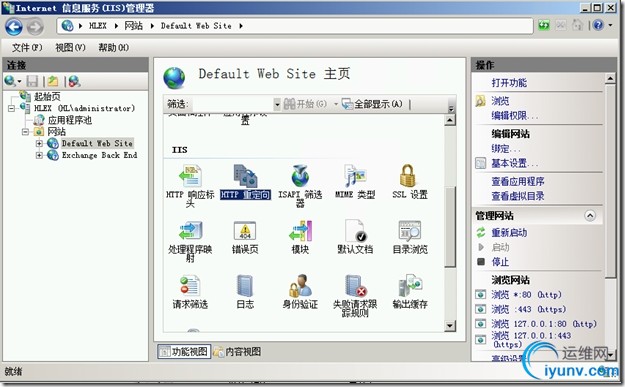
Task: Click the HLEX breadcrumb in address bar
Action: coord(98,26)
